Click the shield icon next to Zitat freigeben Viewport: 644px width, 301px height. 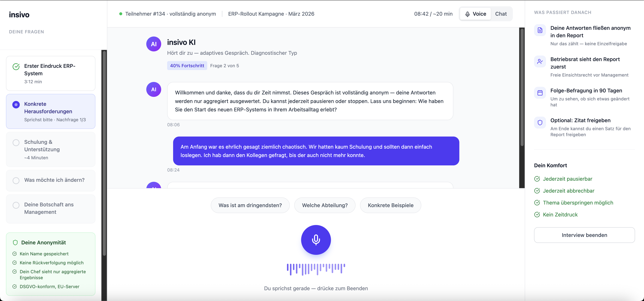click(x=540, y=123)
